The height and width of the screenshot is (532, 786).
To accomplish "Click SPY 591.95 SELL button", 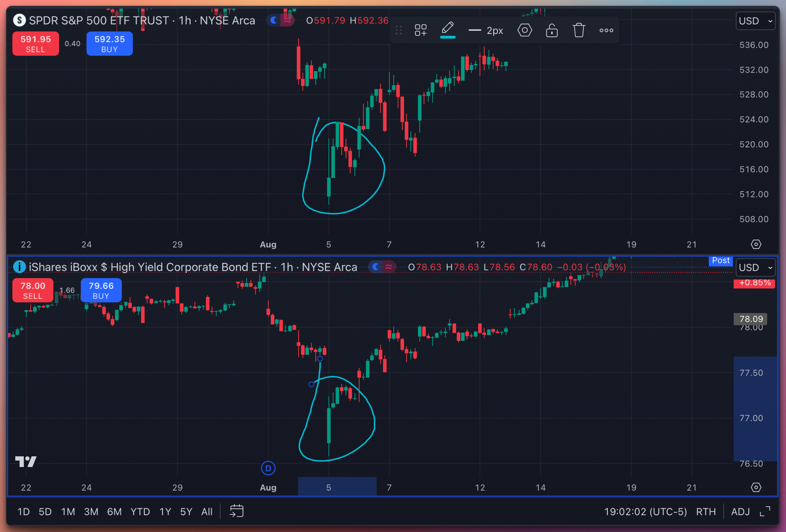I will coord(35,44).
